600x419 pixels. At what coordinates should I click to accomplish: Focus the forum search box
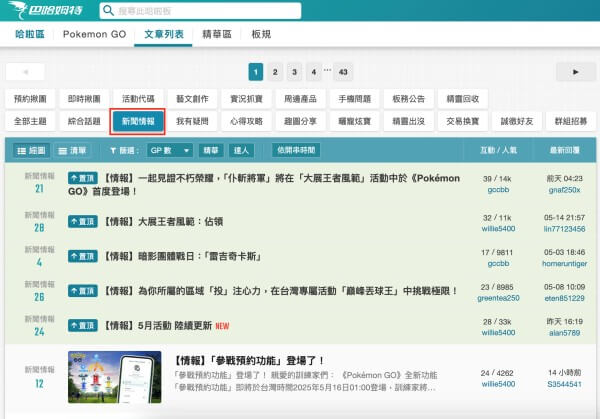tap(200, 11)
